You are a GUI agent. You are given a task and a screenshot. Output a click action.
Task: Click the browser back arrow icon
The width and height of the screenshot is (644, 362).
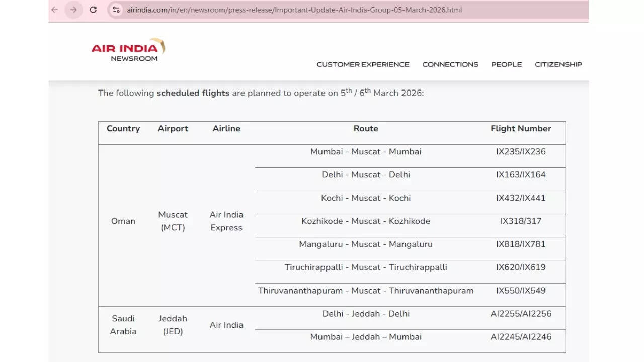coord(54,10)
